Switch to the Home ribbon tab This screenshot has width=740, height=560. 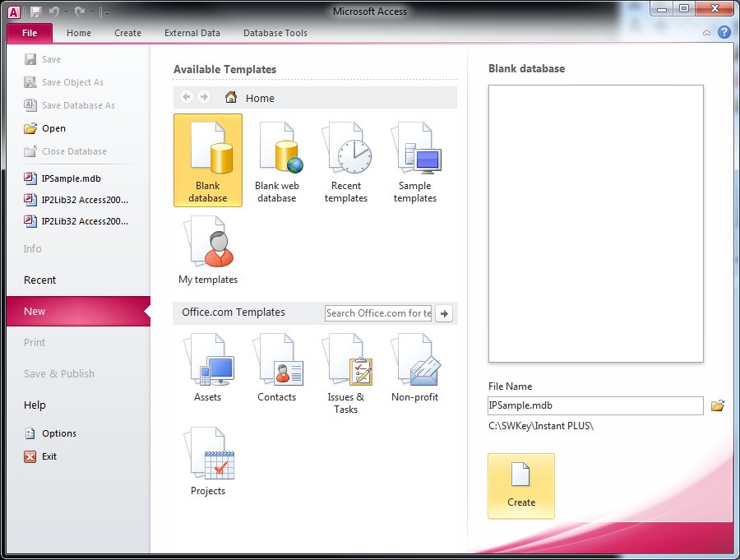pyautogui.click(x=79, y=33)
